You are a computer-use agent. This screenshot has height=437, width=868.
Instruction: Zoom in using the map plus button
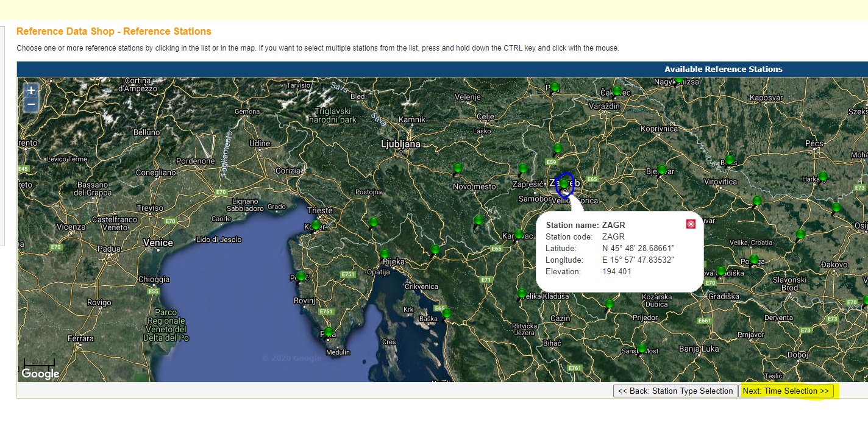[31, 90]
